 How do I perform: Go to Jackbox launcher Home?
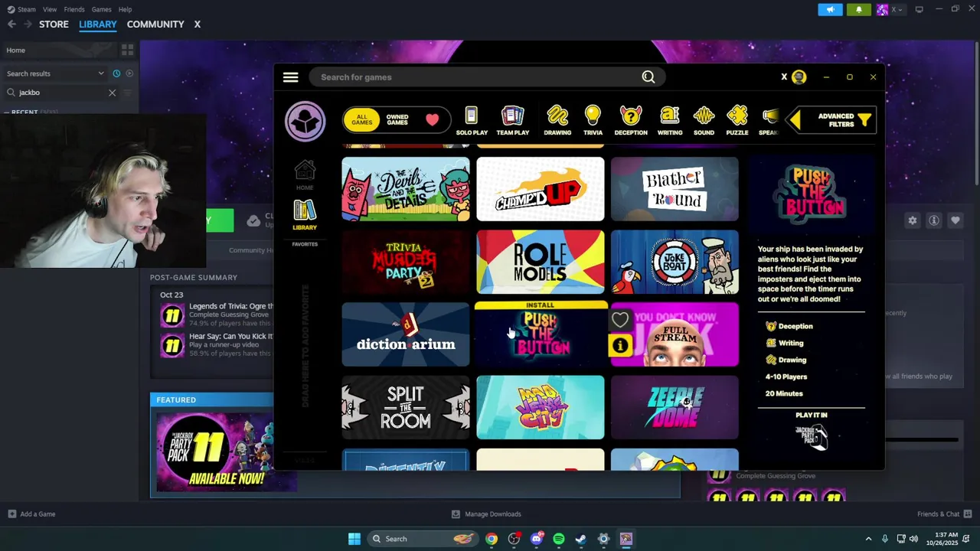pyautogui.click(x=305, y=175)
